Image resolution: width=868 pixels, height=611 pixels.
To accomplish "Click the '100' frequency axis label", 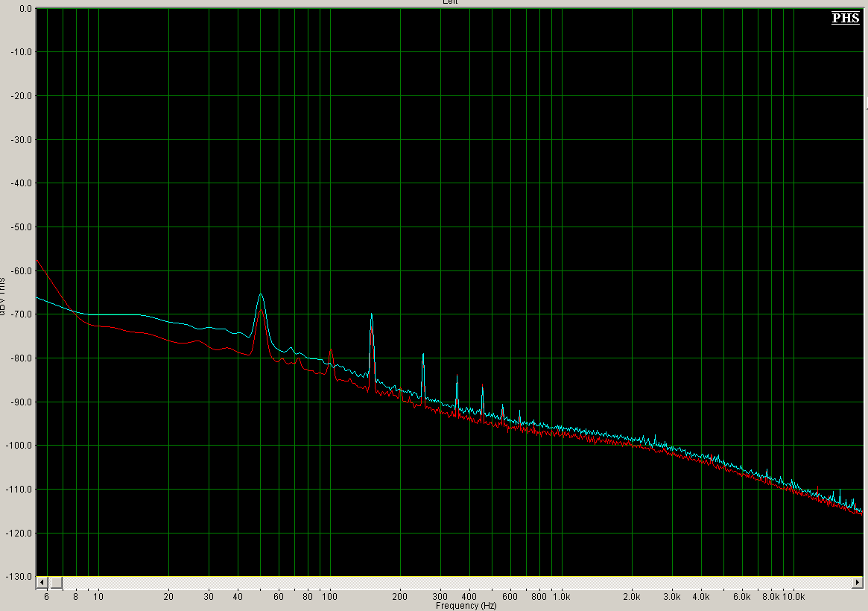I will coord(330,597).
